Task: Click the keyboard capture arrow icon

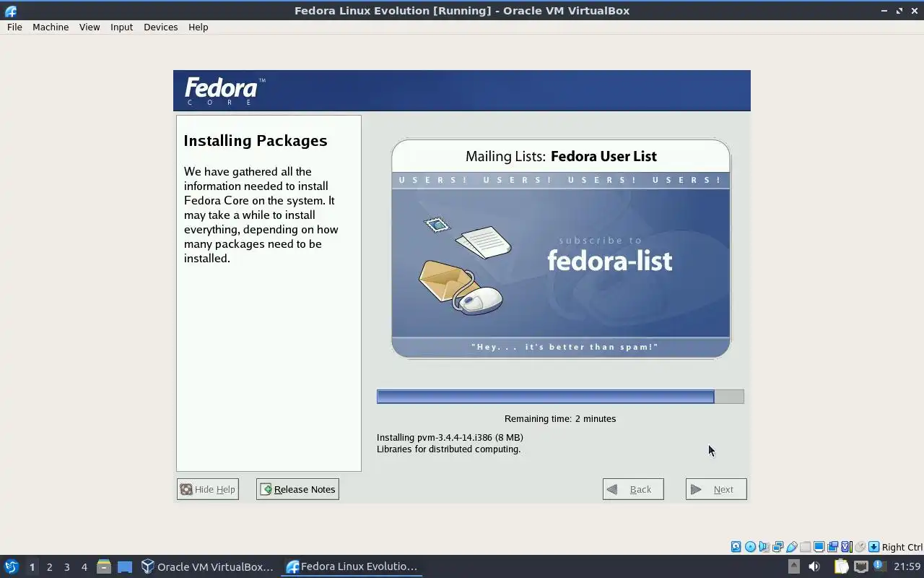Action: coord(873,547)
